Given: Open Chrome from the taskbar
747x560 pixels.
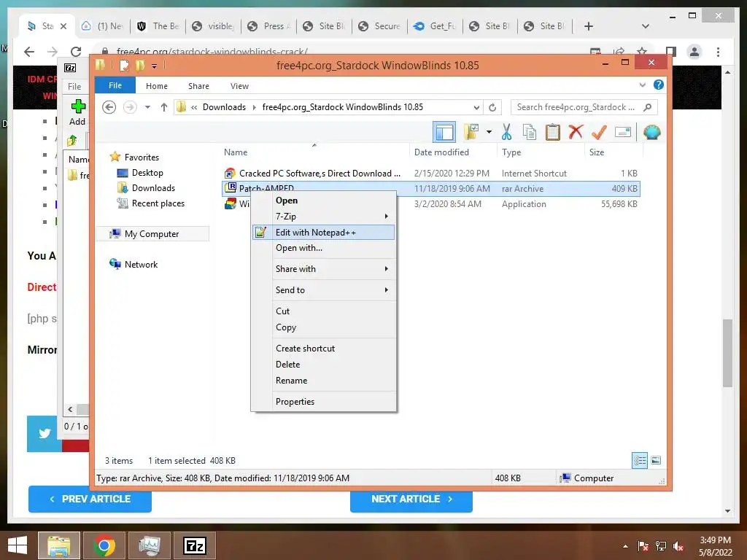Looking at the screenshot, I should (104, 545).
